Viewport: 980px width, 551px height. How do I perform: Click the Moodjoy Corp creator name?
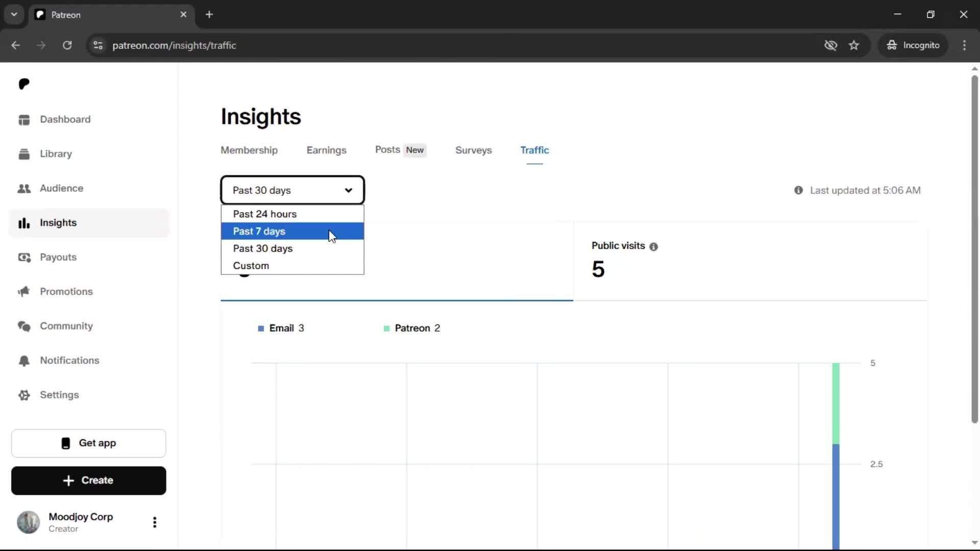81,517
